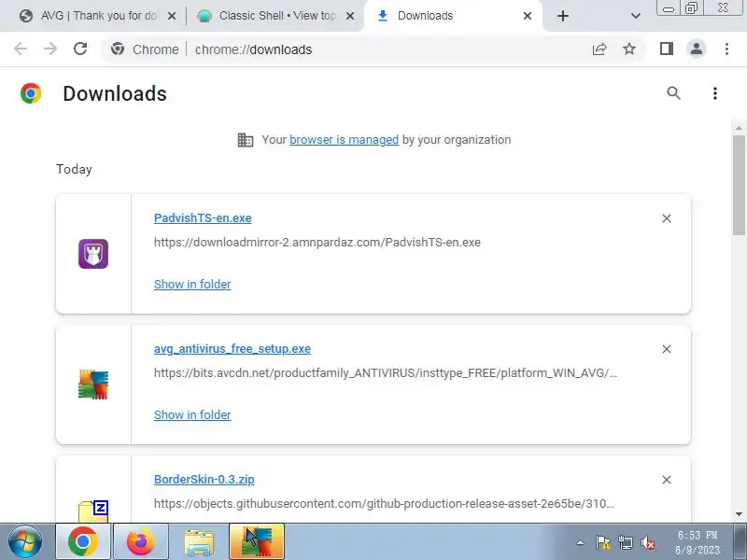Open the profile avatar button
Image resolution: width=747 pixels, height=560 pixels.
point(696,49)
